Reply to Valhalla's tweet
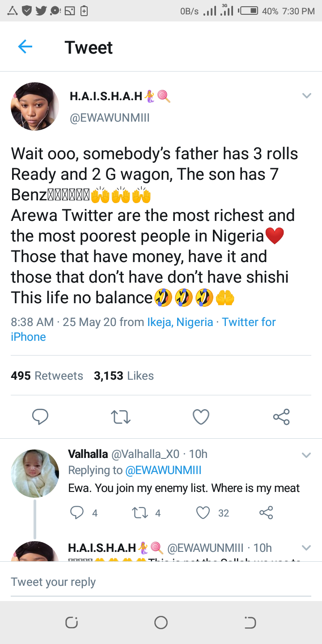 [77, 513]
